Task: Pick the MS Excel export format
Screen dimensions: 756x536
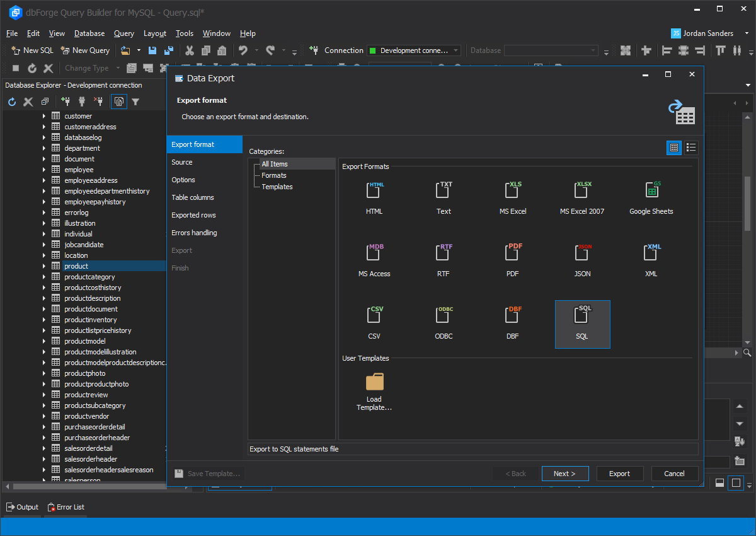Action: coord(513,191)
